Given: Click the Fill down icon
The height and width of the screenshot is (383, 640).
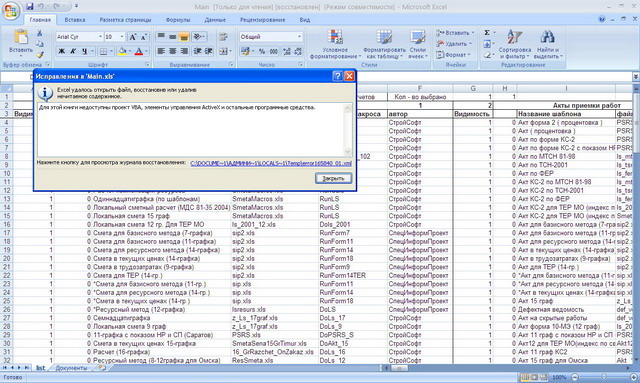Looking at the screenshot, I should tap(487, 44).
